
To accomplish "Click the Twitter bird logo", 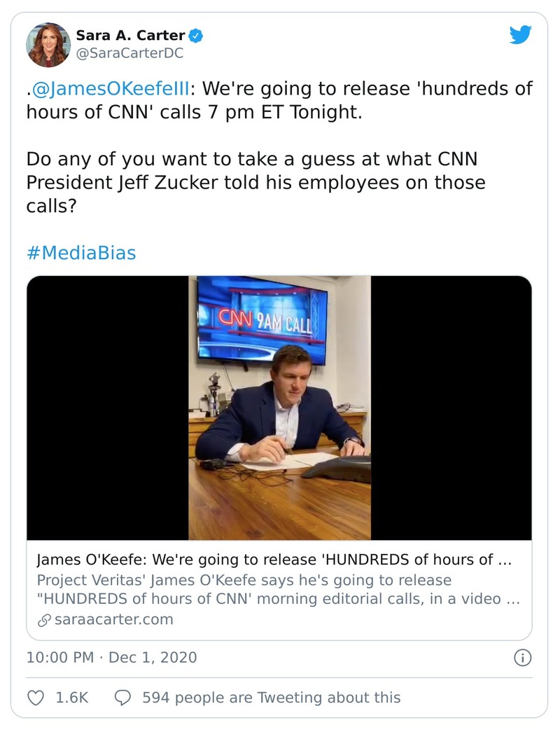I will pos(520,35).
